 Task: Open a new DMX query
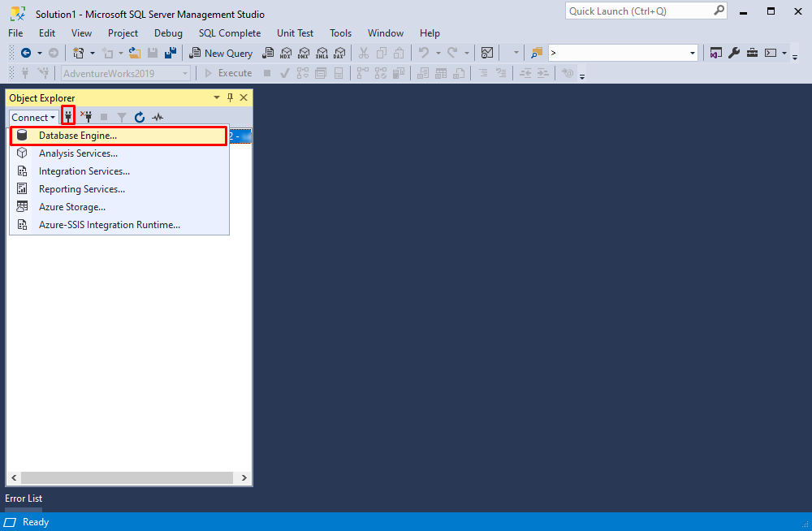tap(304, 53)
